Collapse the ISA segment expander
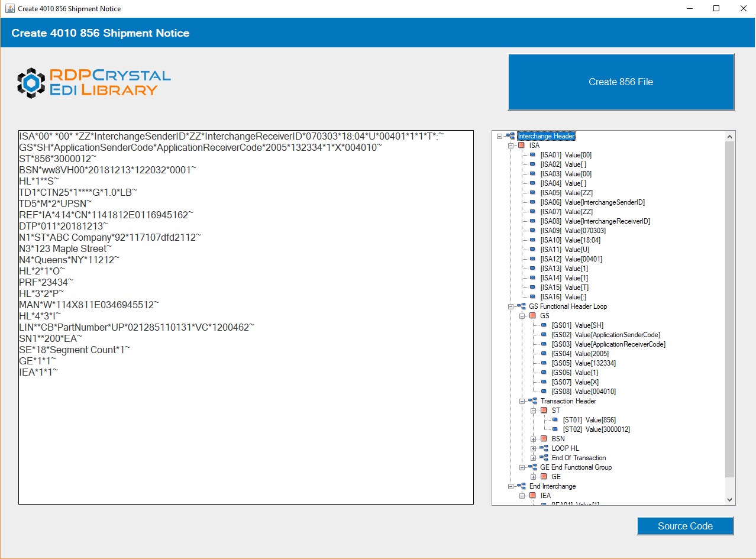The width and height of the screenshot is (756, 559). 511,146
